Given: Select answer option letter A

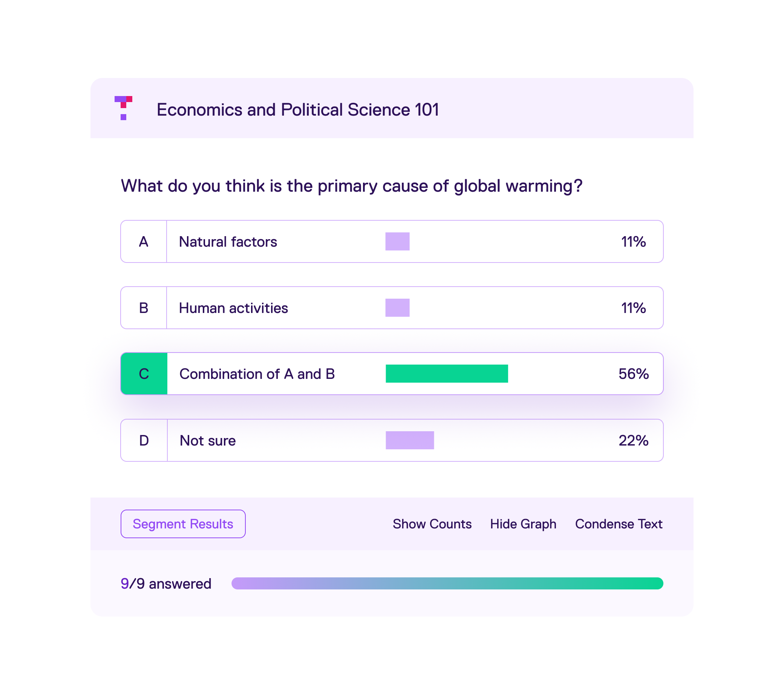Looking at the screenshot, I should [x=144, y=242].
